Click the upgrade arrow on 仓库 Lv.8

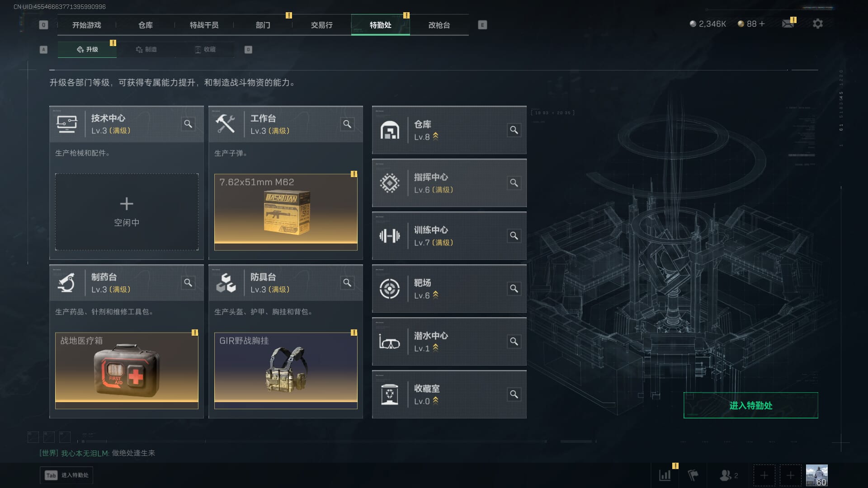pos(435,136)
